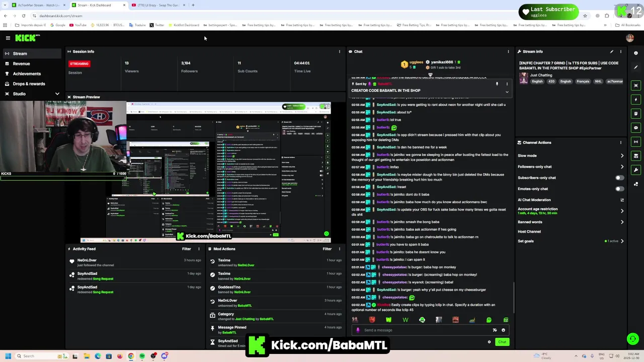Toggle Channel Actions widget in right sidebar

pyautogui.click(x=636, y=156)
